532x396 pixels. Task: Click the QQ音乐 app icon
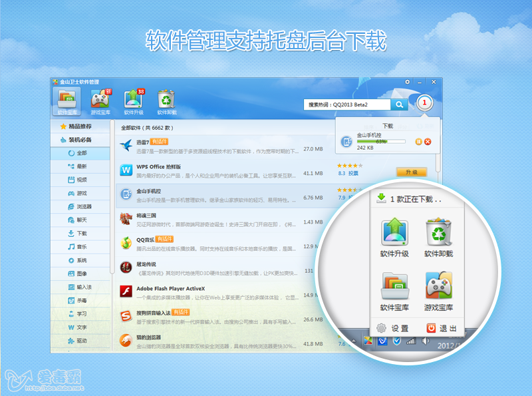(x=126, y=243)
